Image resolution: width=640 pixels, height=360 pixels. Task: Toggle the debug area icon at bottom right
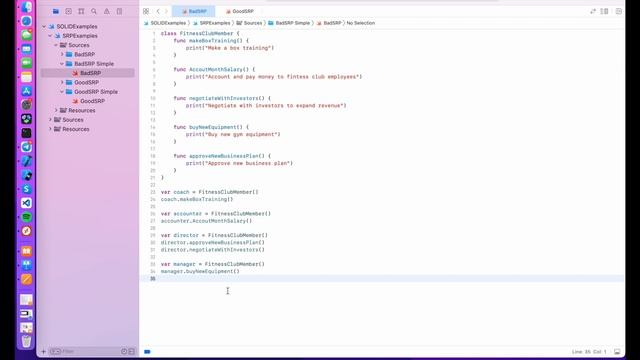coord(617,352)
